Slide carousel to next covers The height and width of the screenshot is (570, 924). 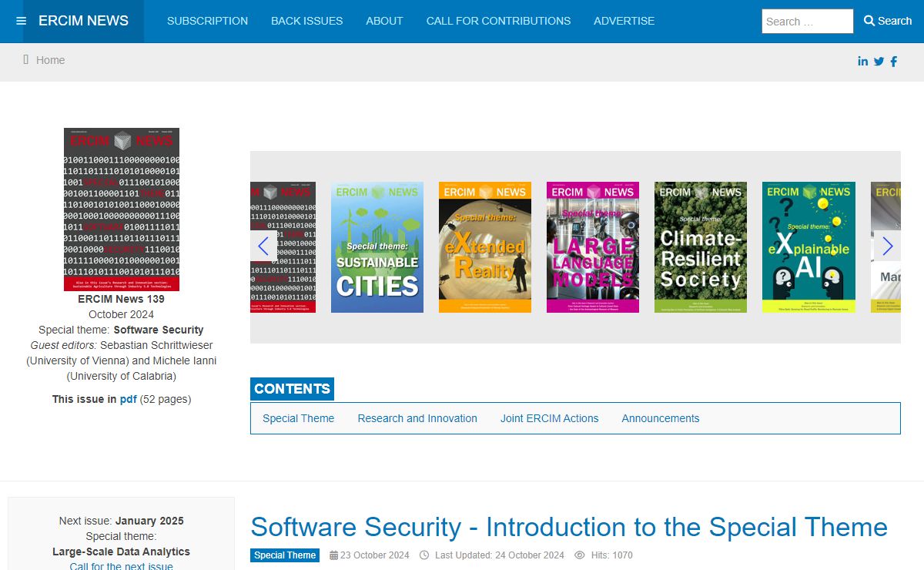[x=887, y=246]
